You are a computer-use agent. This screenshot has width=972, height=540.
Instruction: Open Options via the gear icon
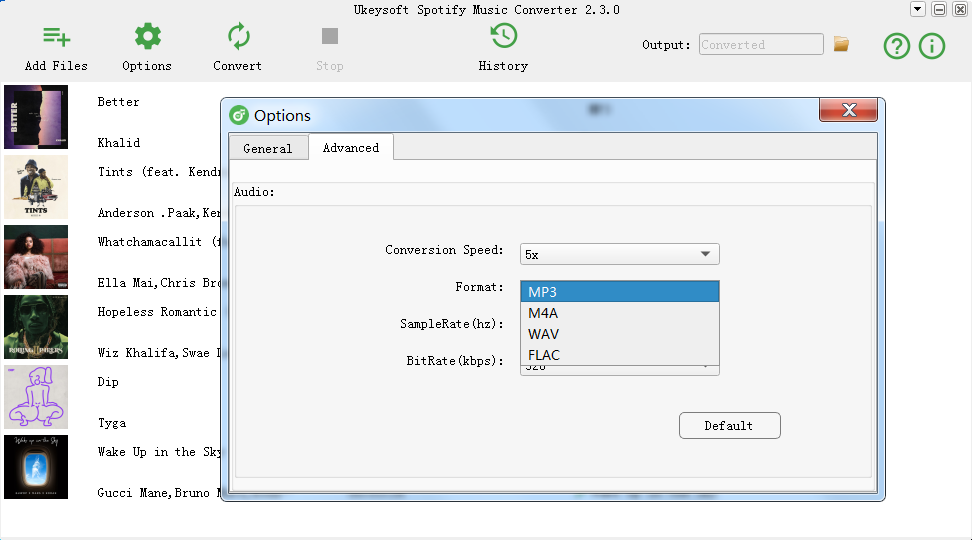pyautogui.click(x=148, y=37)
